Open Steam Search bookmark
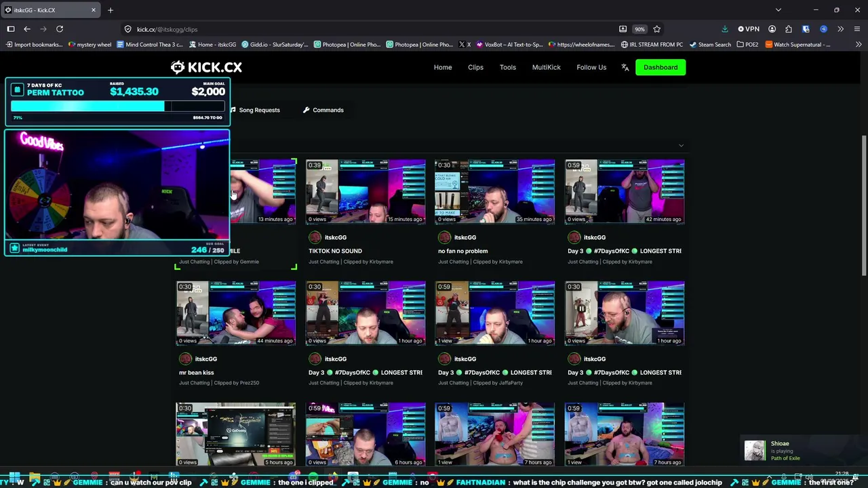This screenshot has height=488, width=868. click(710, 45)
